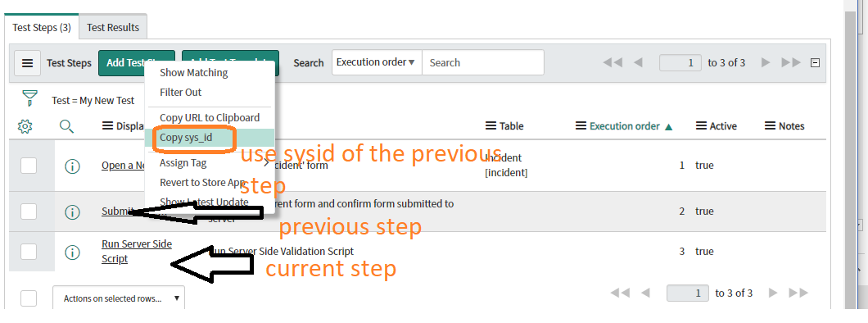Open the personalize list gear icon
The image size is (868, 323).
(x=25, y=126)
